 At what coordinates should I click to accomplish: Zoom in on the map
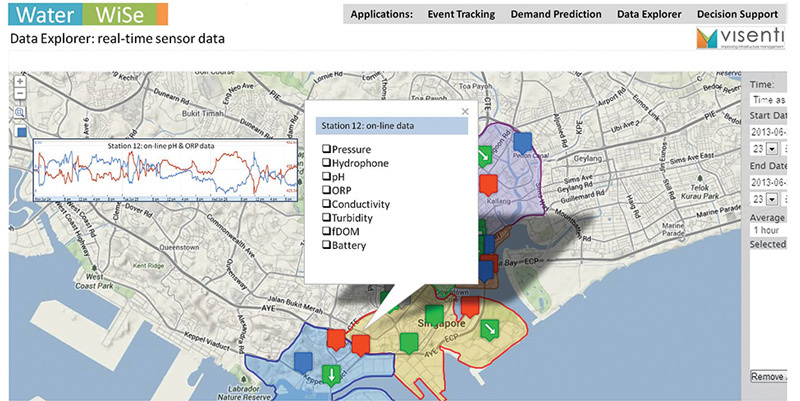pyautogui.click(x=20, y=80)
